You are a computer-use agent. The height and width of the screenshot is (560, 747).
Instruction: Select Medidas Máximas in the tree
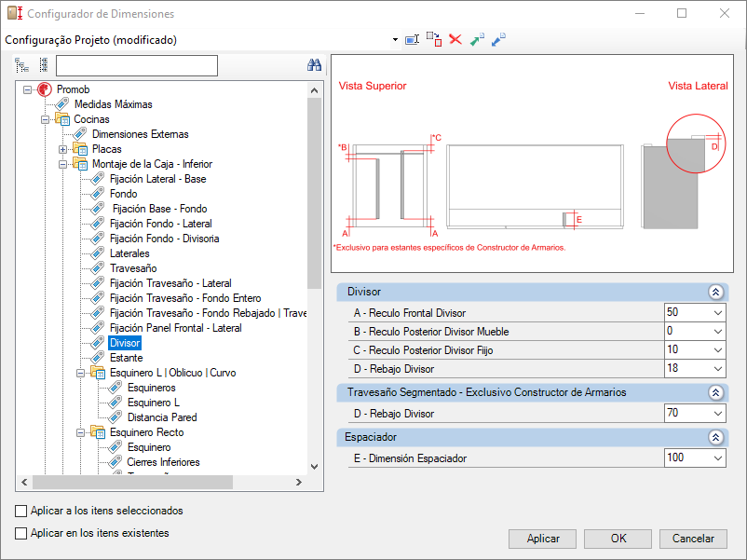click(113, 104)
